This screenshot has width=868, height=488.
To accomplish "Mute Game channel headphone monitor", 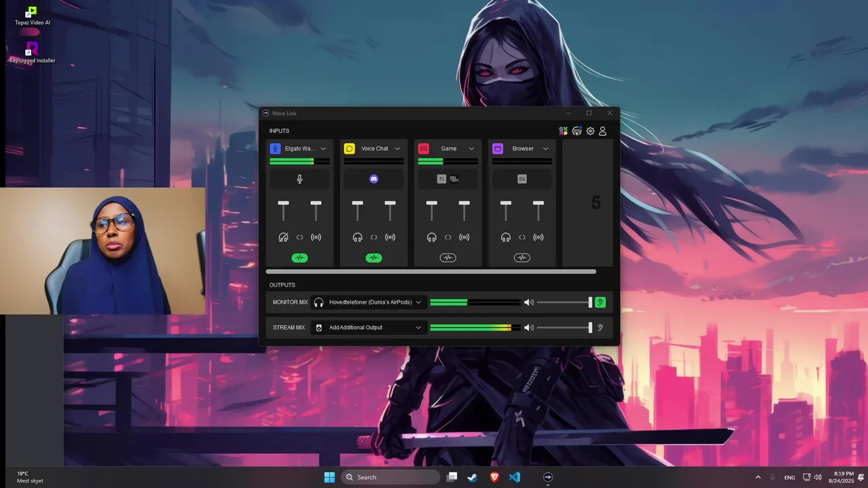I will coord(431,237).
